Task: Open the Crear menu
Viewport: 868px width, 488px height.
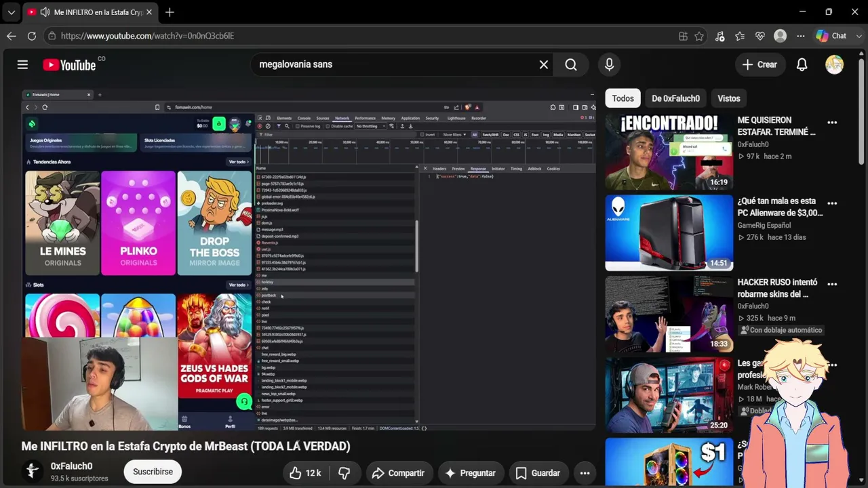Action: click(759, 64)
